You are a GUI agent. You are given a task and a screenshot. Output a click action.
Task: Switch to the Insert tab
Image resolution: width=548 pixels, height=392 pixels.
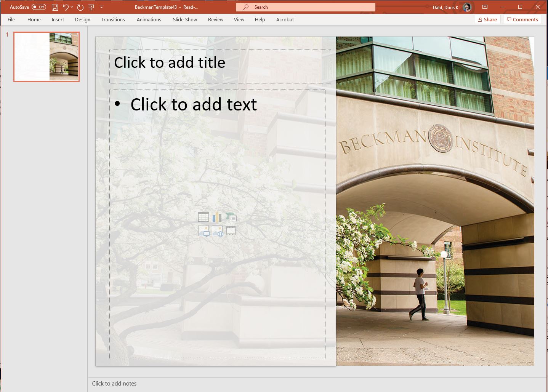click(58, 19)
